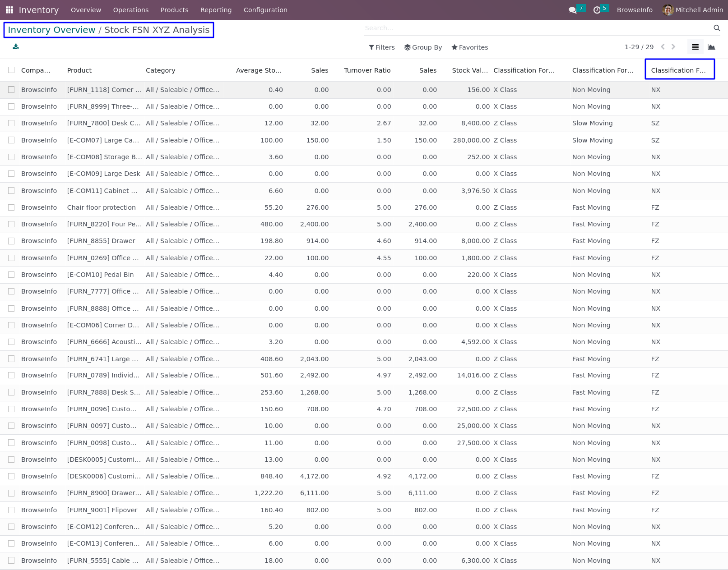Open the Favorites dropdown
Screen dimensions: 728x570
click(x=469, y=47)
